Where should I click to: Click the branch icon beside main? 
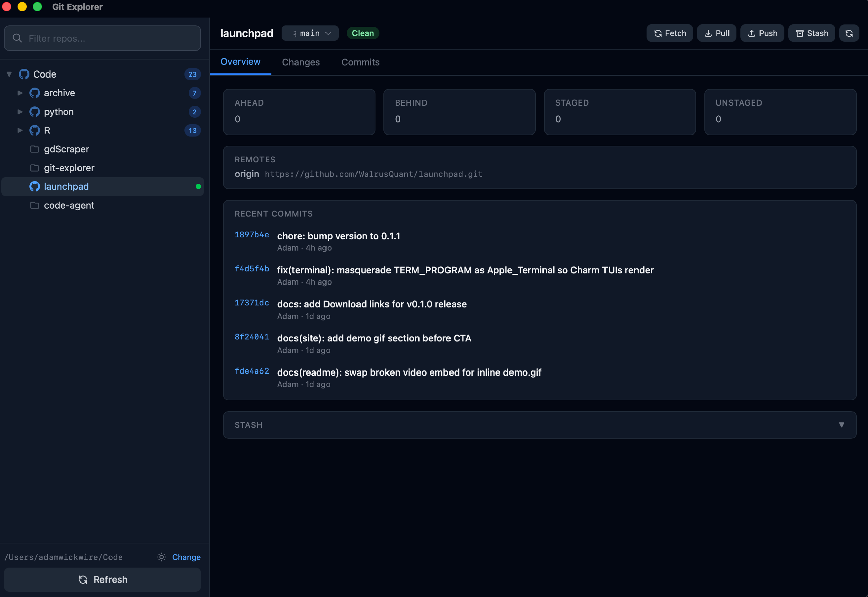tap(294, 34)
